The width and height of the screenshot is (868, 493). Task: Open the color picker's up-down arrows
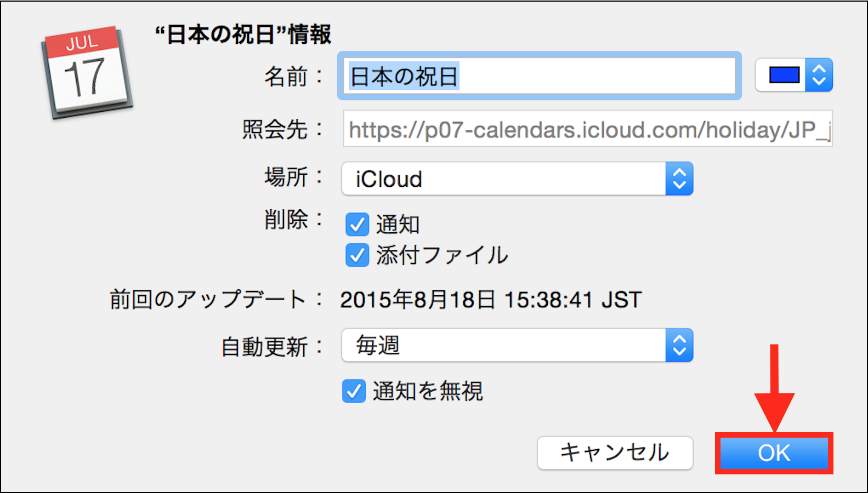coord(819,75)
